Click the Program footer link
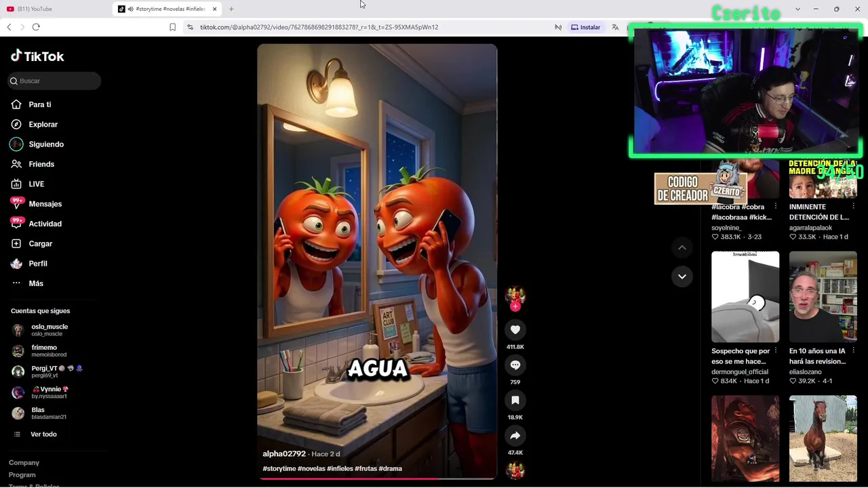 [x=22, y=475]
